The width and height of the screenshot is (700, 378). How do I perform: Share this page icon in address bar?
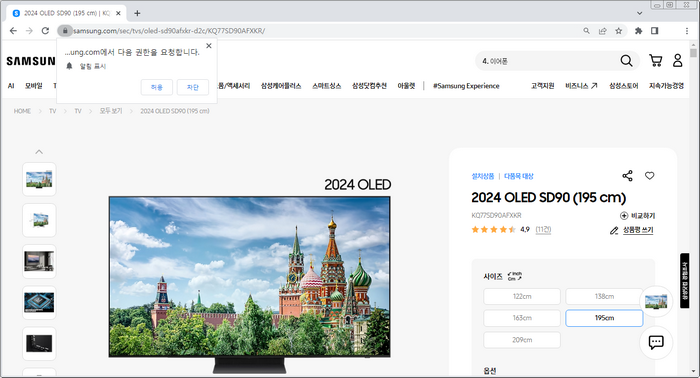point(603,31)
